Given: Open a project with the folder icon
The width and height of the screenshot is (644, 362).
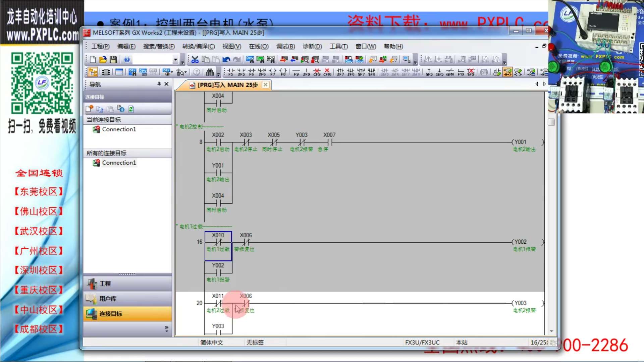Looking at the screenshot, I should (103, 60).
